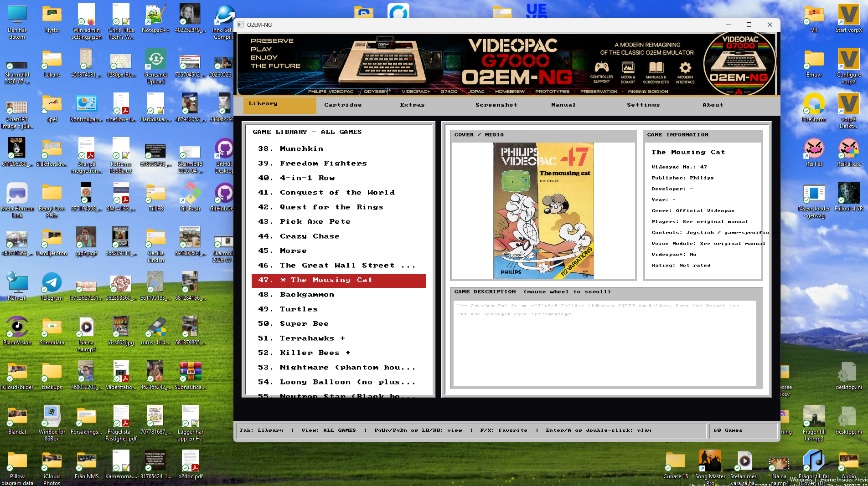This screenshot has height=486, width=868.
Task: Select the Notepad++ desktop shortcut
Action: [x=155, y=19]
